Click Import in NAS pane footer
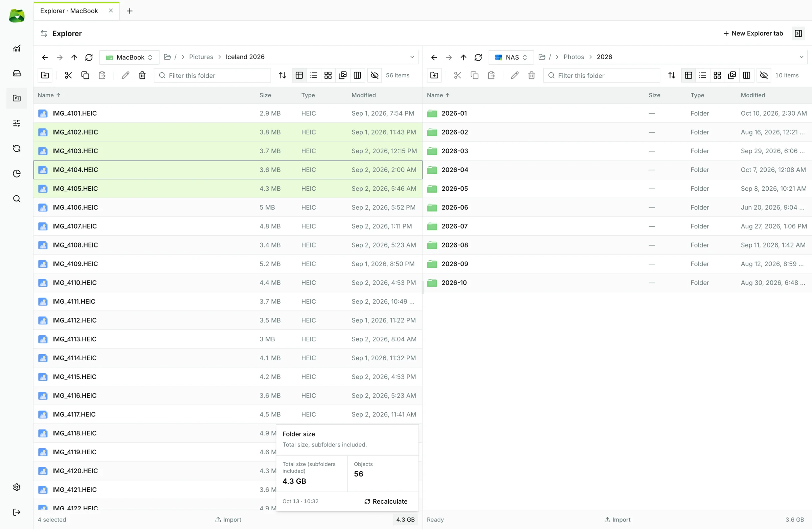Viewport: 812px width, 529px height. (x=617, y=520)
